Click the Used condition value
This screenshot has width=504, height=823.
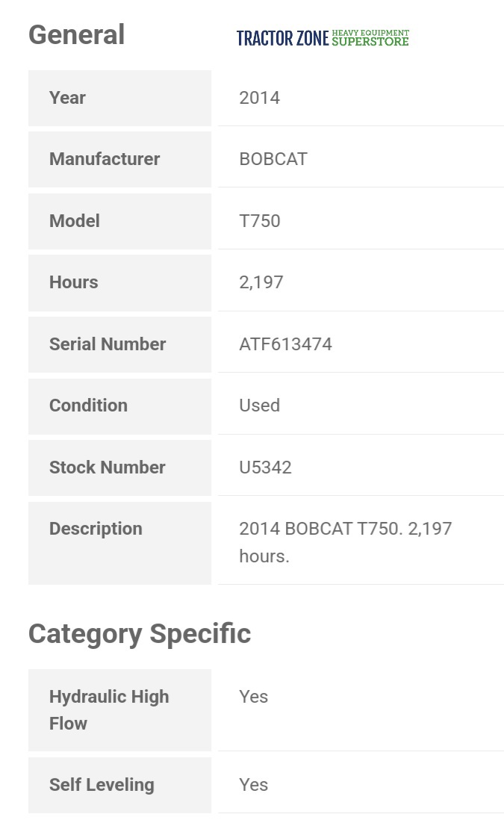click(259, 406)
